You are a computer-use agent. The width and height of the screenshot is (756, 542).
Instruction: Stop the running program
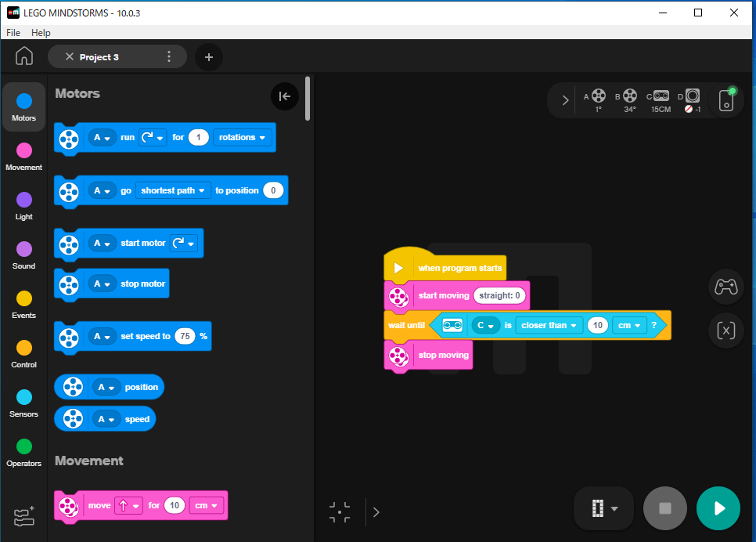[665, 508]
